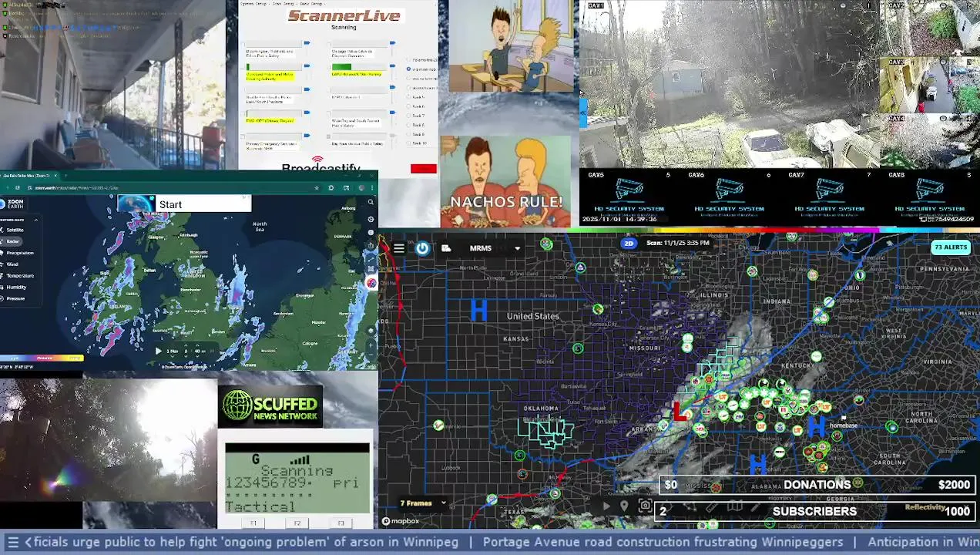Screen dimensions: 980x555
Task: Select the Bank 5 radio button
Action: pos(408,96)
